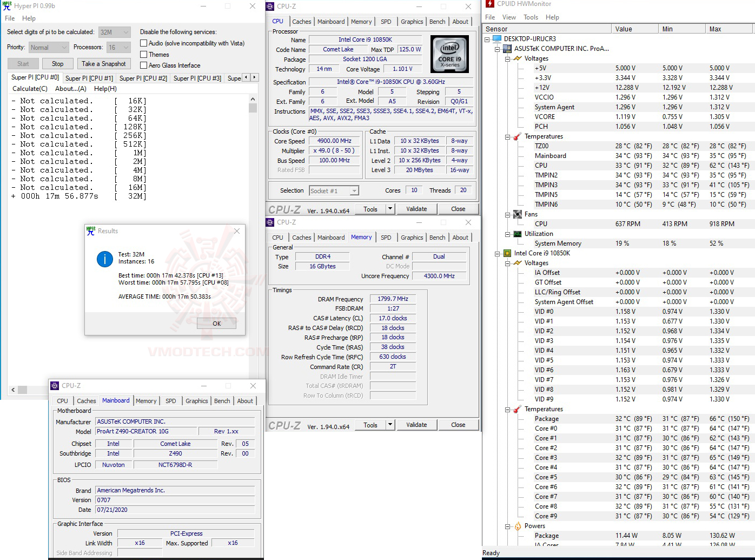Click the Fans category icon
The height and width of the screenshot is (560, 755).
click(517, 214)
